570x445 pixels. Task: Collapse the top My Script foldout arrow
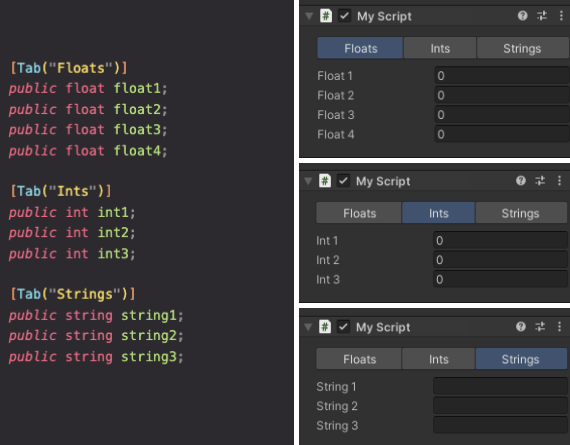309,16
